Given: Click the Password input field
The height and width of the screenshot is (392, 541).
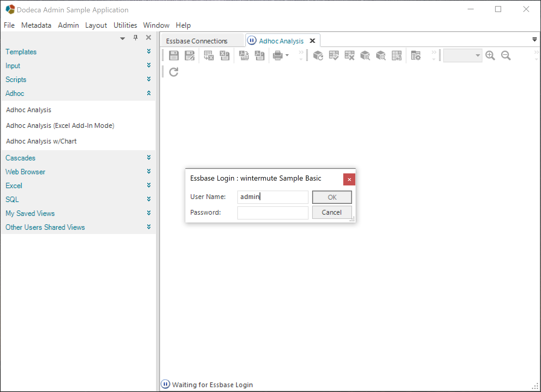Looking at the screenshot, I should coord(273,213).
